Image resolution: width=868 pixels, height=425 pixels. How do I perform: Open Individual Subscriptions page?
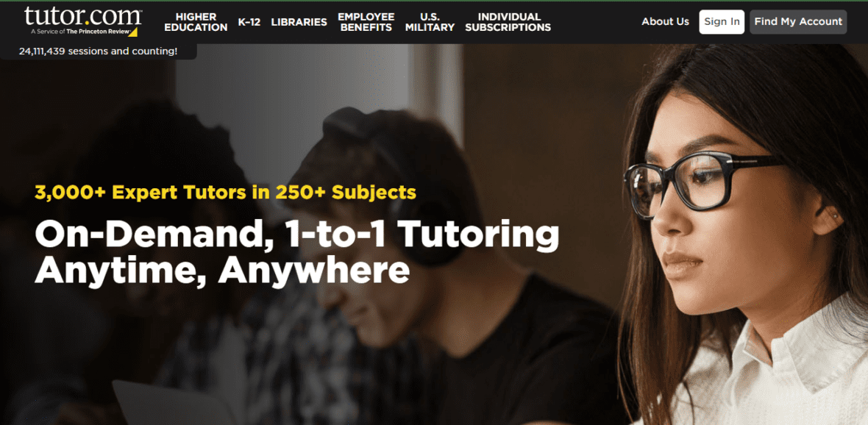(x=508, y=22)
